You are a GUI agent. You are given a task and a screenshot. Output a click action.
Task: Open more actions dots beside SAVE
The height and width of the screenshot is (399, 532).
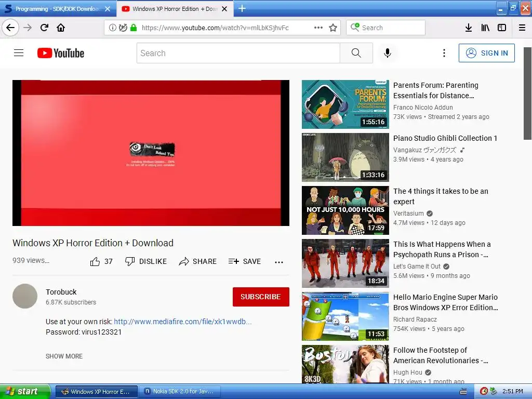coord(279,262)
